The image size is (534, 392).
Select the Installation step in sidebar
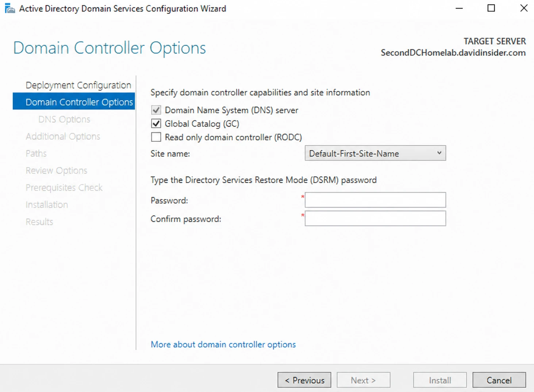pyautogui.click(x=47, y=205)
